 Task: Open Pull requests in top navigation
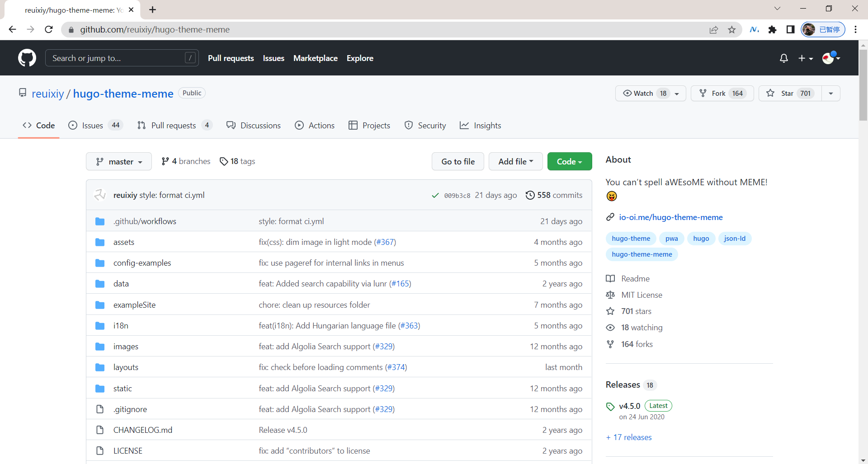231,58
